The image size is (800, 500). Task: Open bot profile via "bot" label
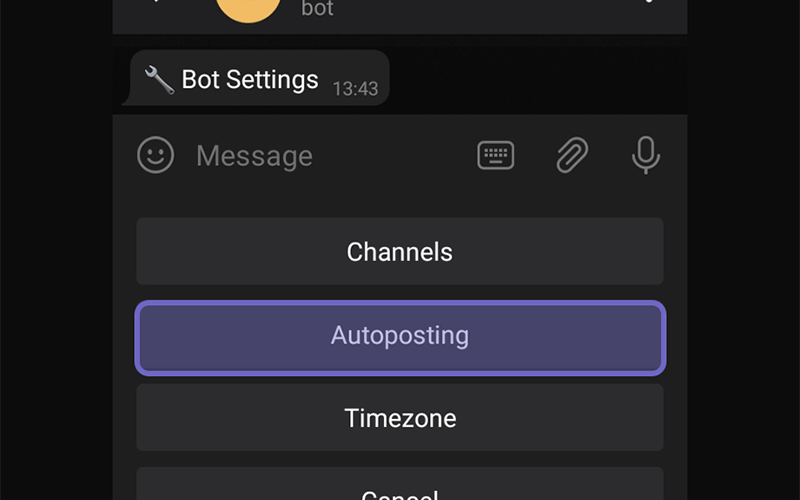pos(317,8)
